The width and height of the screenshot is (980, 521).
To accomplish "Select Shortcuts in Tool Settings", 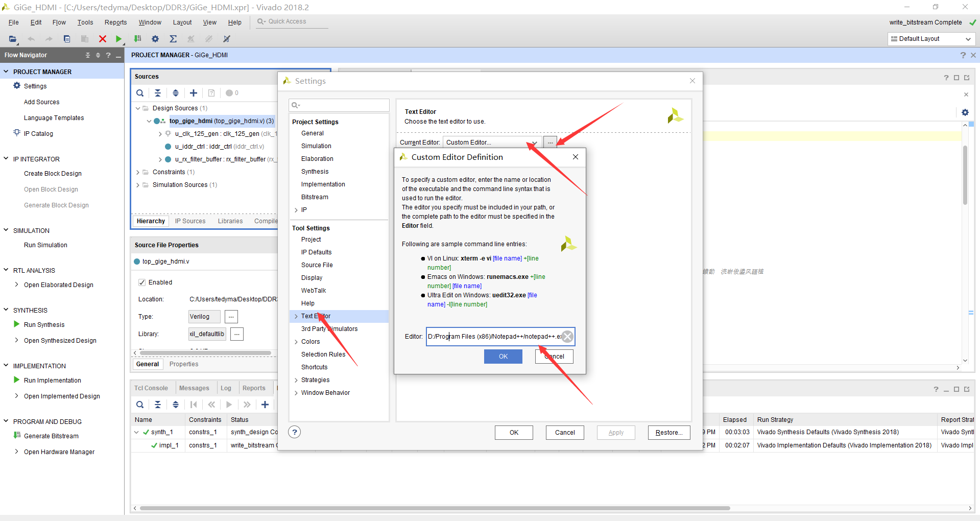I will click(314, 367).
